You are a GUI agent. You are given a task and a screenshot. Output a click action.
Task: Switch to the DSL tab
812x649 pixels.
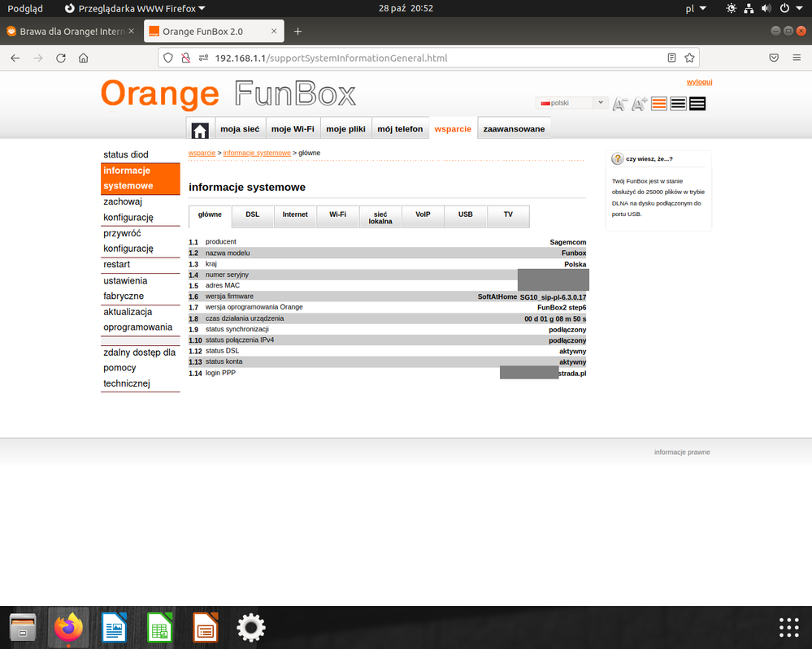tap(253, 215)
